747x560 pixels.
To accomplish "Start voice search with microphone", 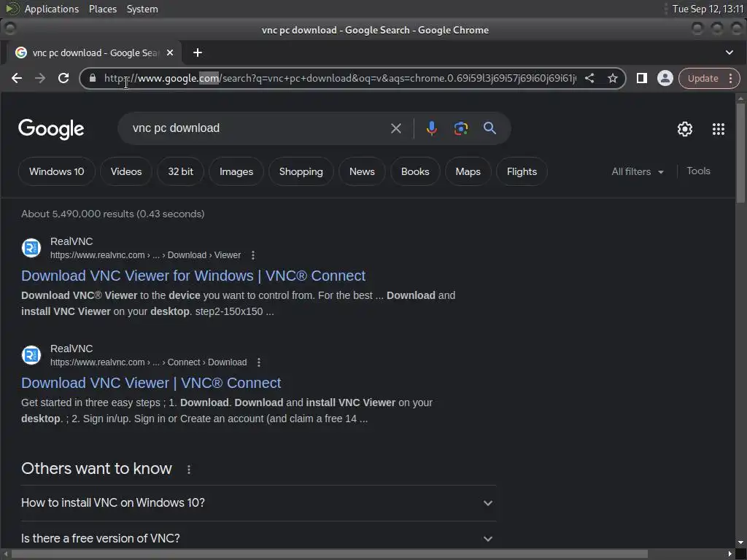I will (432, 128).
